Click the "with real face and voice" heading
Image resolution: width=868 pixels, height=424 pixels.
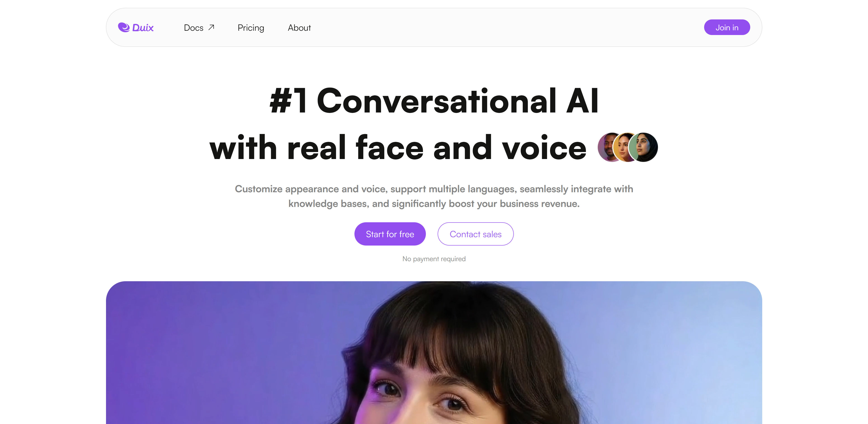[398, 147]
